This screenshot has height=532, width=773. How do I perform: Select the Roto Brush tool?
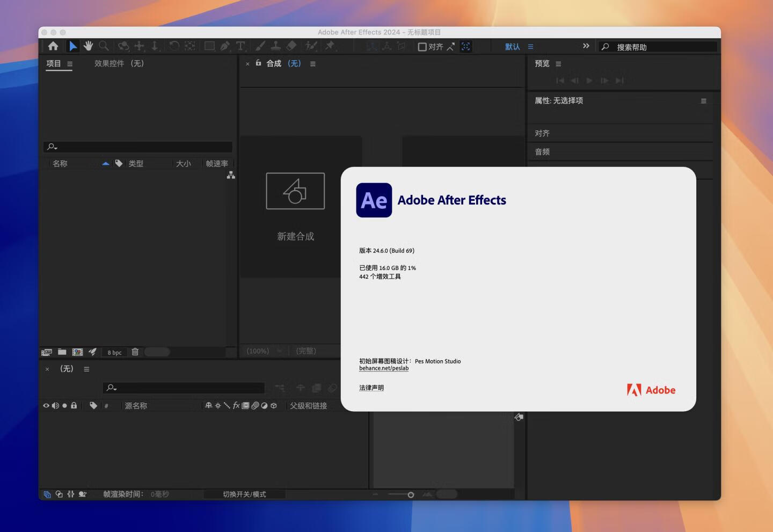(311, 46)
